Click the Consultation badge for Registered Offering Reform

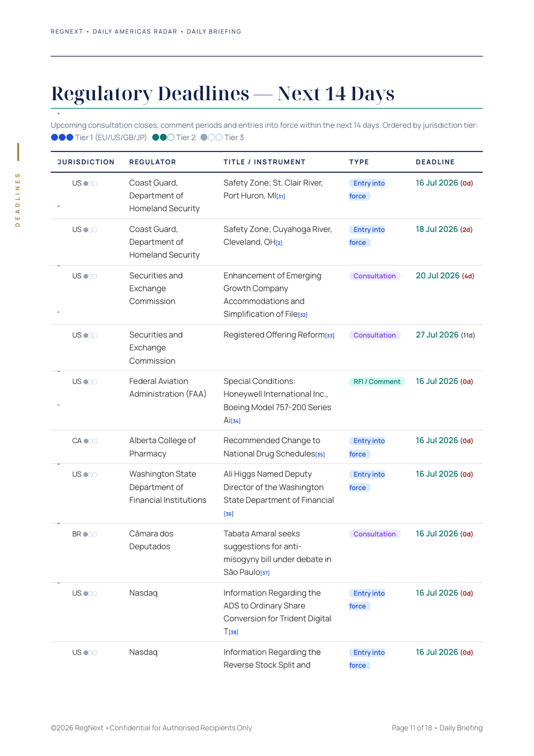pos(374,335)
